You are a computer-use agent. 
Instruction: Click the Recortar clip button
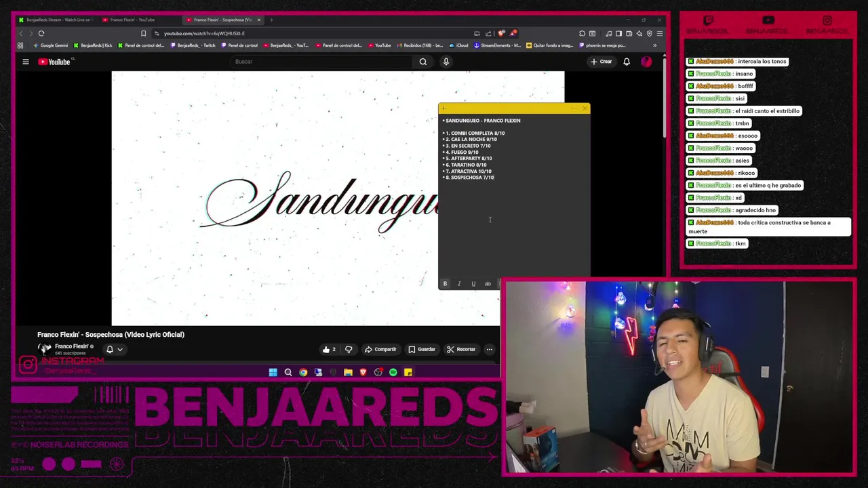point(461,349)
